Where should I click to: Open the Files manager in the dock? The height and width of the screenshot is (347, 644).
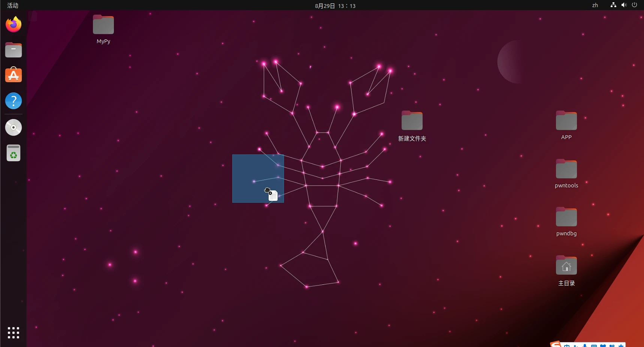click(x=13, y=50)
